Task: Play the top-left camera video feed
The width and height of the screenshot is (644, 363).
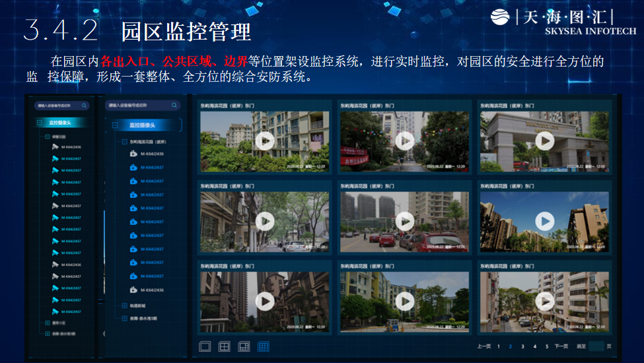Action: [x=264, y=141]
